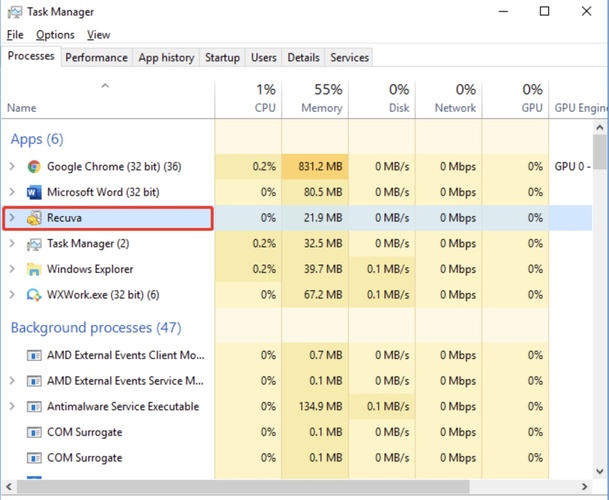
Task: Expand the Recuva process group
Action: click(x=12, y=218)
